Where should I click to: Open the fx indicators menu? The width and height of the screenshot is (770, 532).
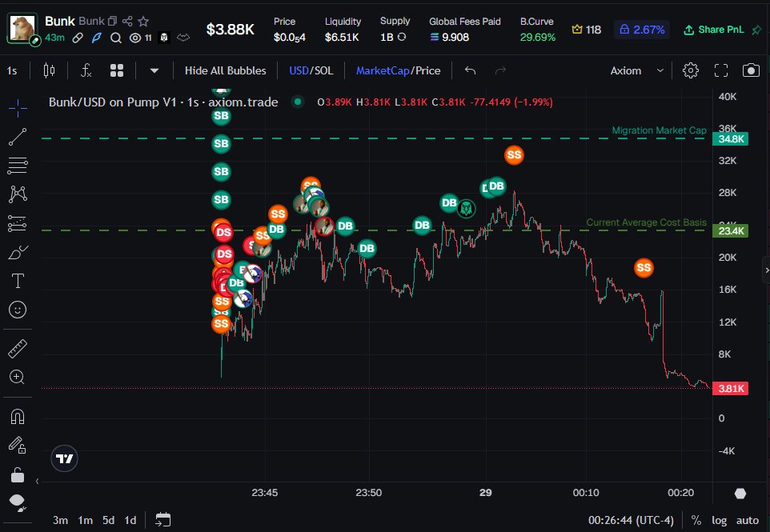86,70
